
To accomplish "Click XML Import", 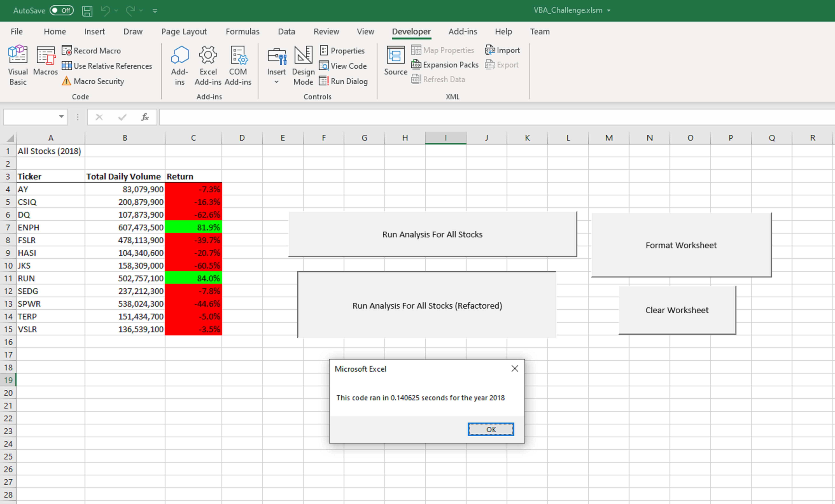I will [502, 50].
